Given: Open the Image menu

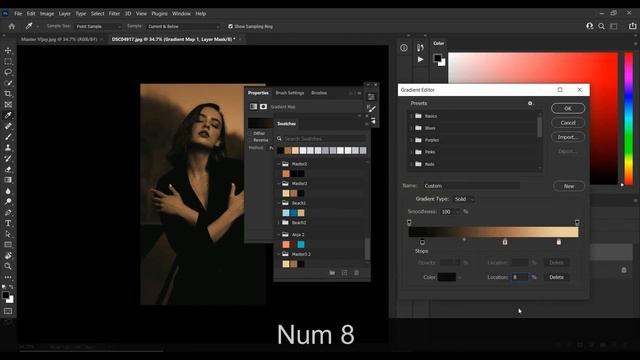Looking at the screenshot, I should pos(47,13).
